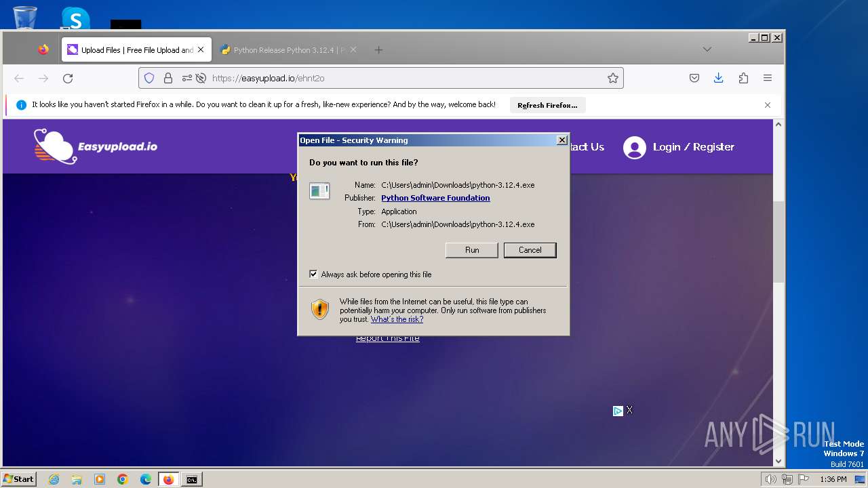Open the AdChoices icon on the ad
This screenshot has width=868, height=488.
pyautogui.click(x=618, y=411)
